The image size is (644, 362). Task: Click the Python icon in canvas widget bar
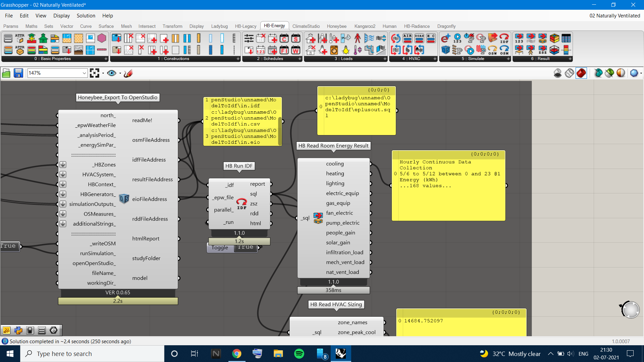18,330
